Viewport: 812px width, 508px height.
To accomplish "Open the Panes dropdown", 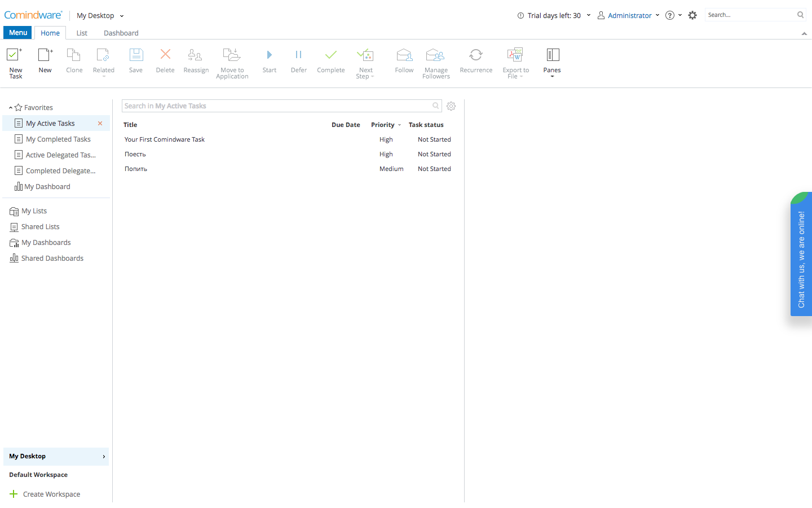I will [552, 62].
